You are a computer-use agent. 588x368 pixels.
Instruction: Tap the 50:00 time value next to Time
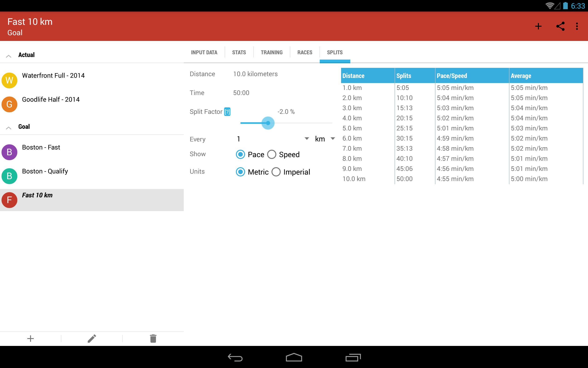point(241,93)
